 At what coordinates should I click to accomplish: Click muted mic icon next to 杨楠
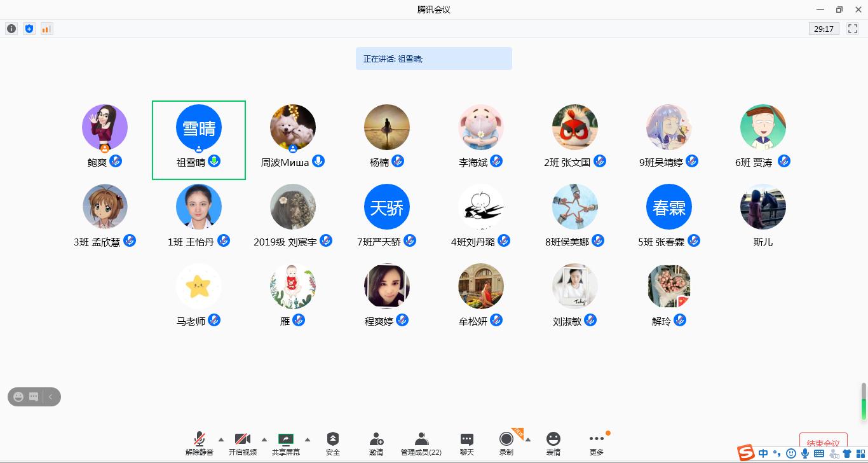398,162
